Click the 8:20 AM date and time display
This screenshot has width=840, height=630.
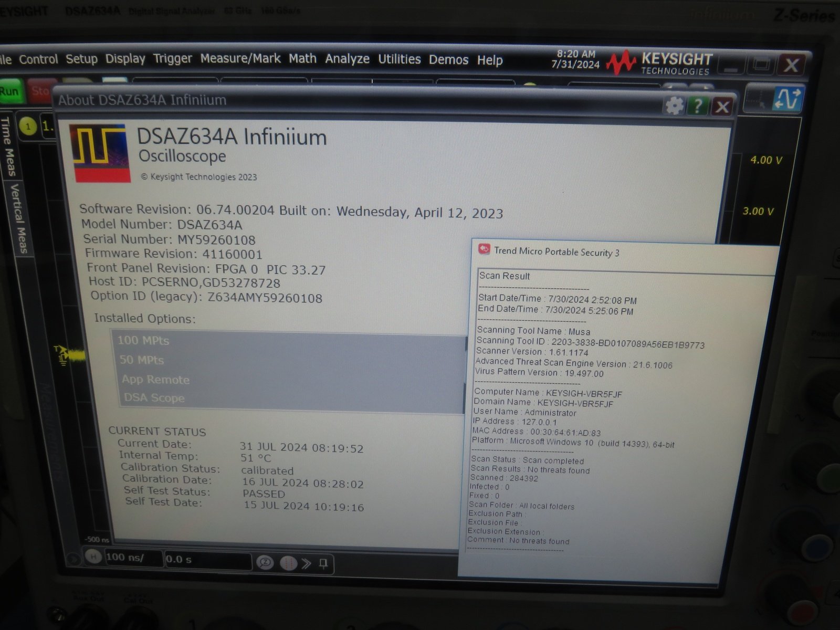click(x=575, y=59)
